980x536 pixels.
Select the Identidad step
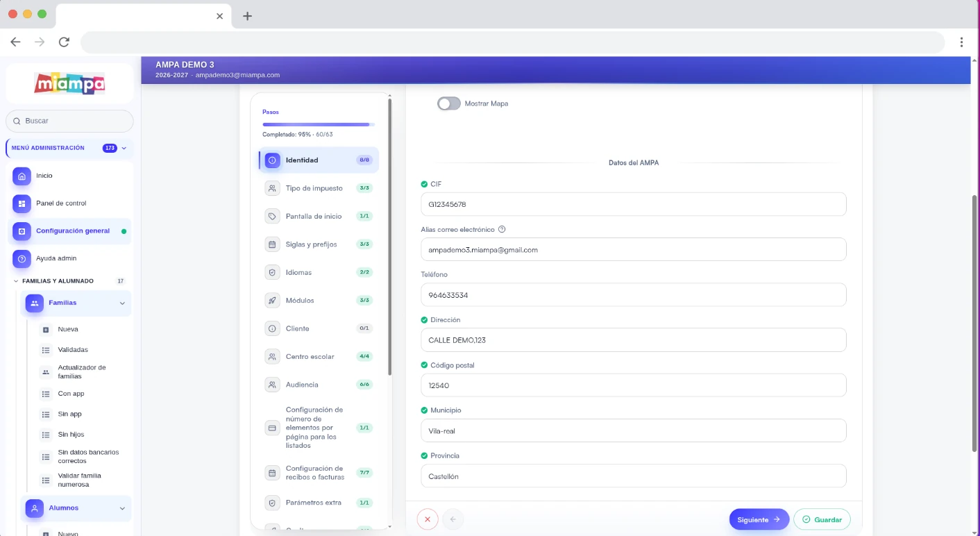[319, 160]
